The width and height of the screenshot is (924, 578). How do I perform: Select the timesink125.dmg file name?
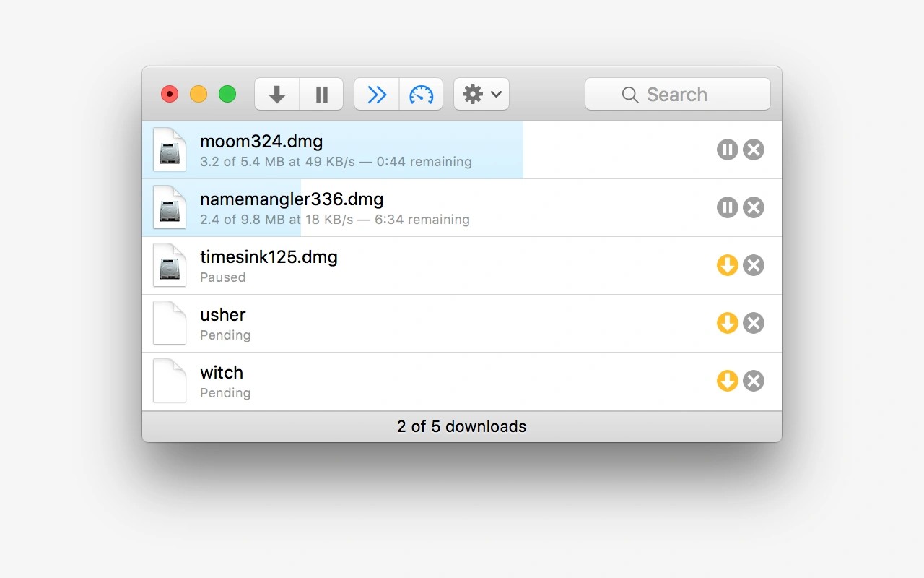click(269, 257)
